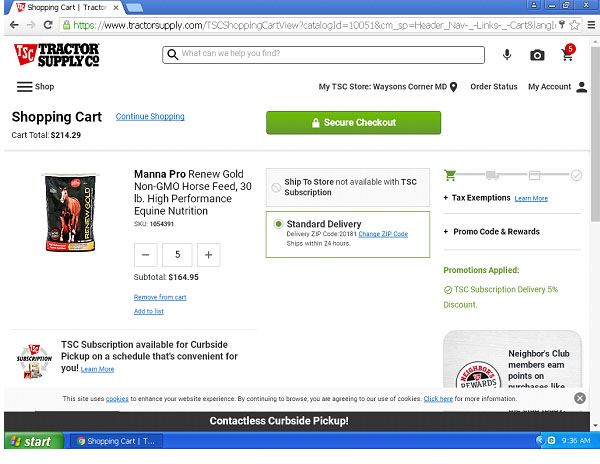Click Remove from cart link

coord(160,297)
